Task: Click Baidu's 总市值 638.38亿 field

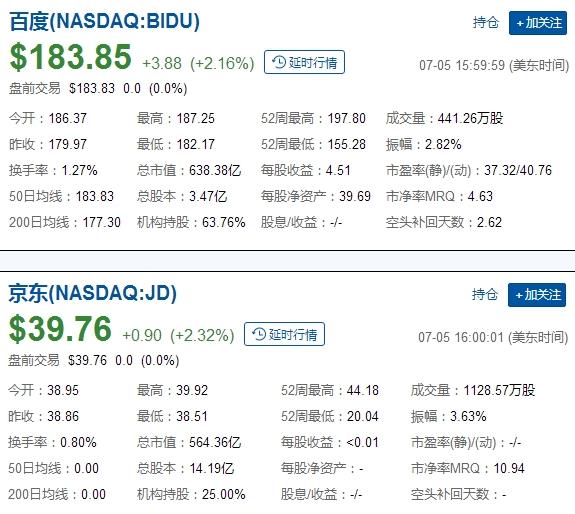Action: pyautogui.click(x=189, y=170)
